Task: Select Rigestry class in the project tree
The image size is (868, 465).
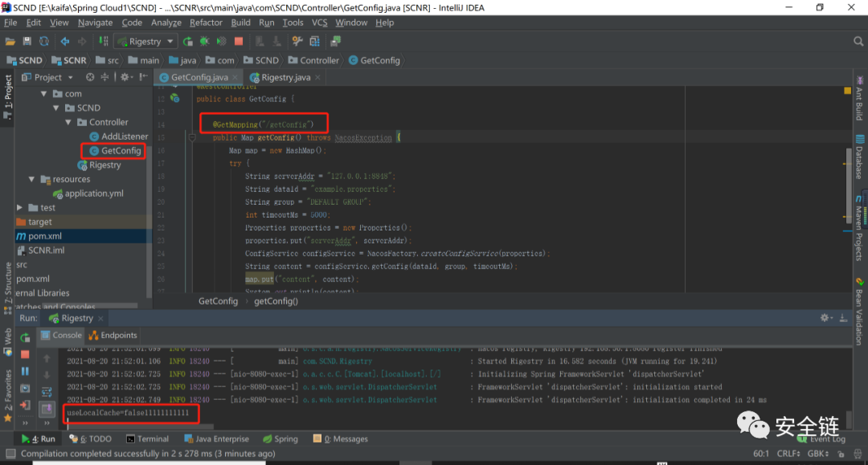Action: 99,165
